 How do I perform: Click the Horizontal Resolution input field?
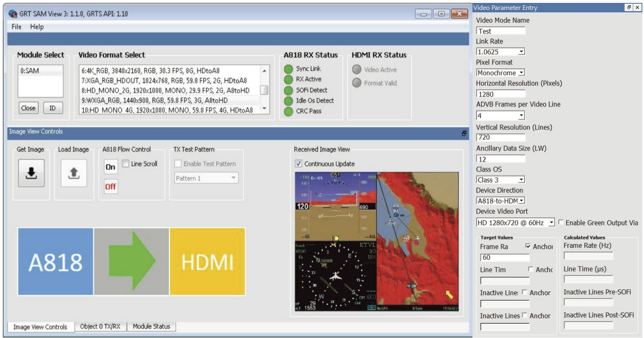[501, 94]
